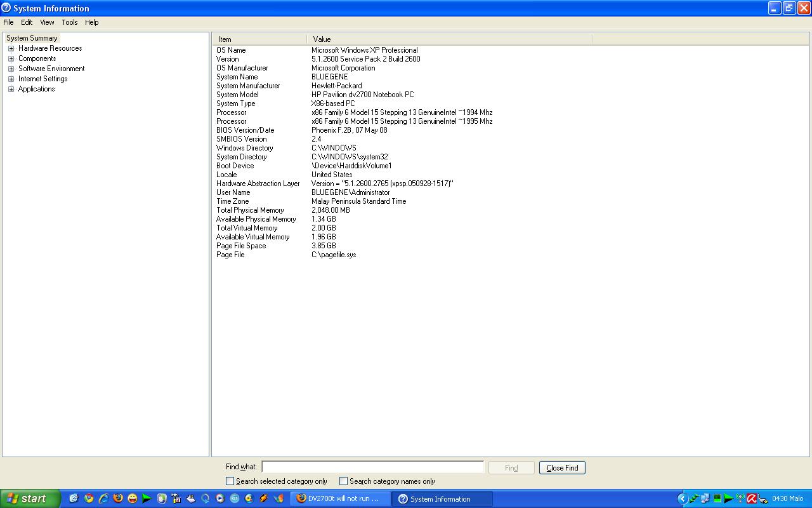Open the Edit menu
The image size is (812, 508).
click(27, 22)
